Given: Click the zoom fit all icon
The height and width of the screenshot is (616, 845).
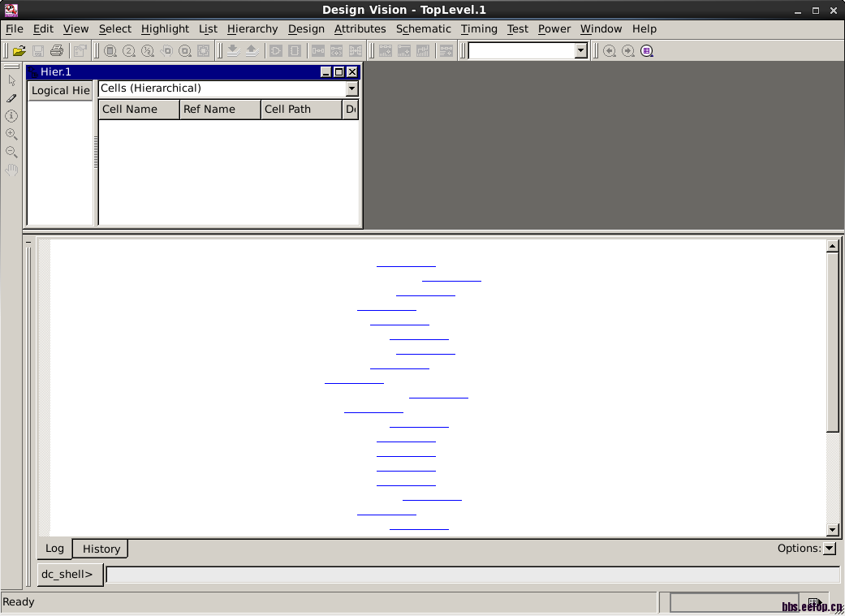Looking at the screenshot, I should [x=110, y=50].
